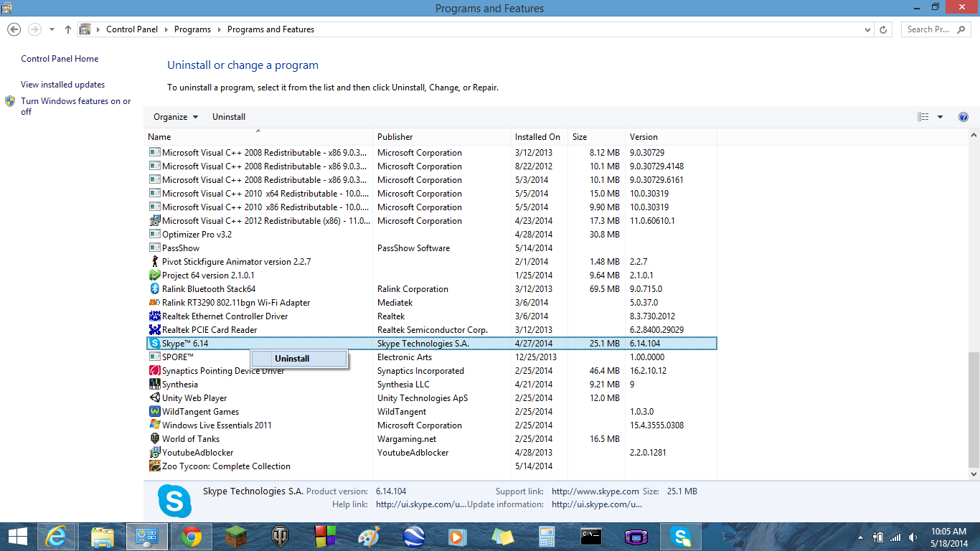Click the Control Panel breadcrumb
Viewport: 980px width, 551px height.
(133, 29)
